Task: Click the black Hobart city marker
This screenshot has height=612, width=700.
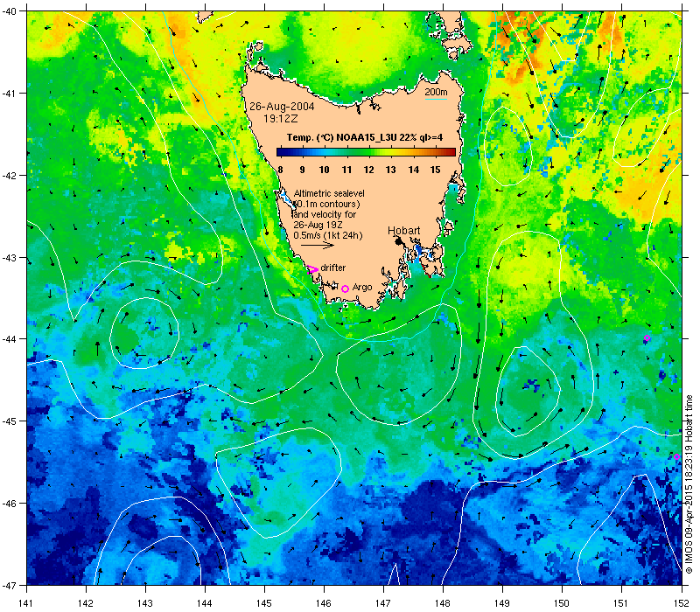Action: (x=398, y=241)
